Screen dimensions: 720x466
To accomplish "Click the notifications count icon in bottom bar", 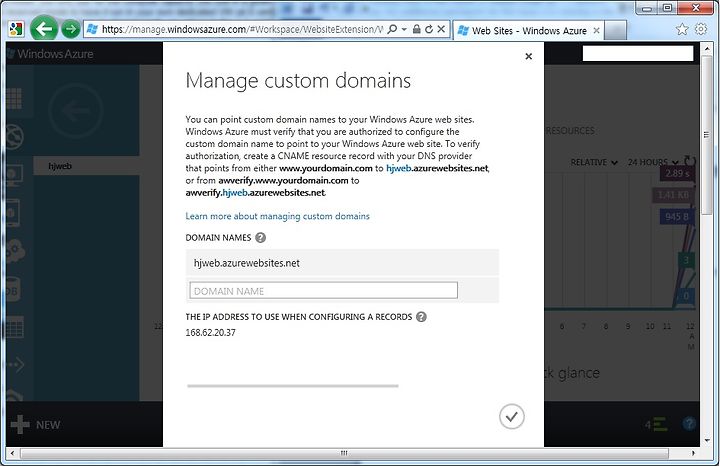I will pos(656,424).
